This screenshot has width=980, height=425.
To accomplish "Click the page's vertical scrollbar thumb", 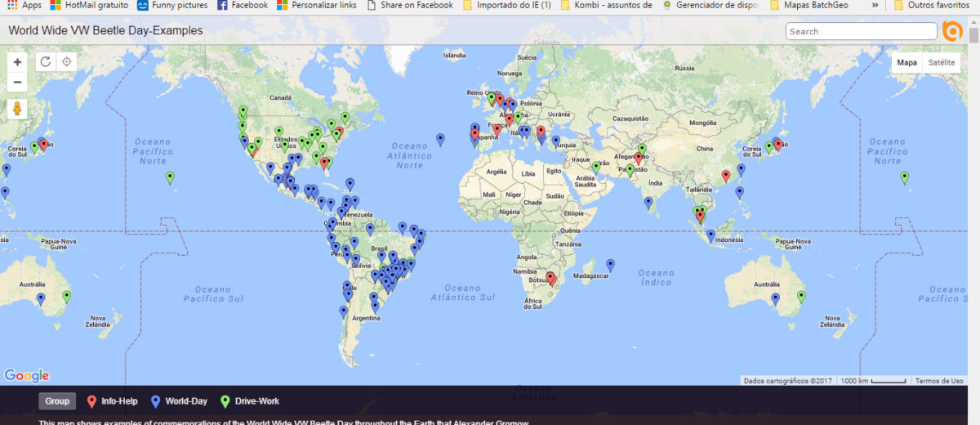I will [x=973, y=37].
